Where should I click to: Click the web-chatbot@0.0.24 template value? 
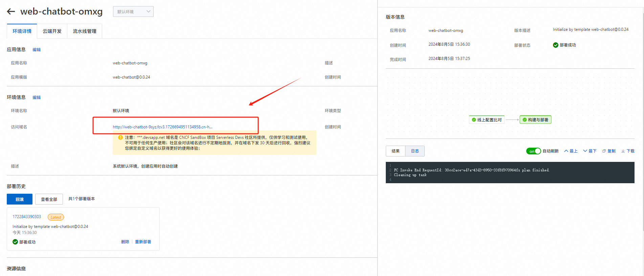click(x=131, y=77)
